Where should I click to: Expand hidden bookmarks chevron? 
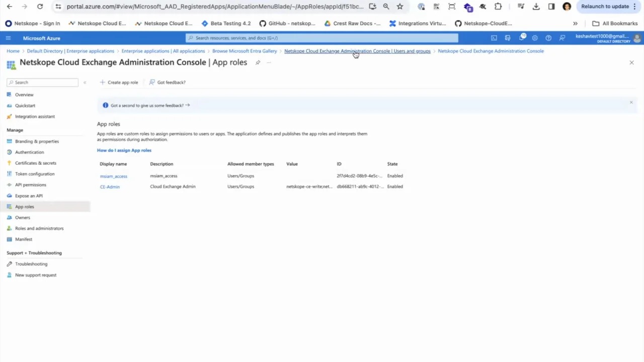(x=575, y=23)
